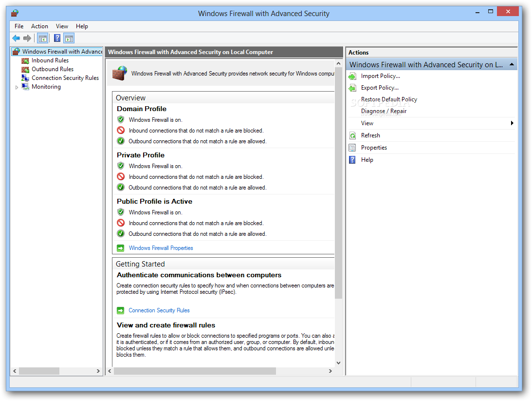Viewport: 532px width, 401px height.
Task: Click the Properties action icon
Action: click(352, 148)
